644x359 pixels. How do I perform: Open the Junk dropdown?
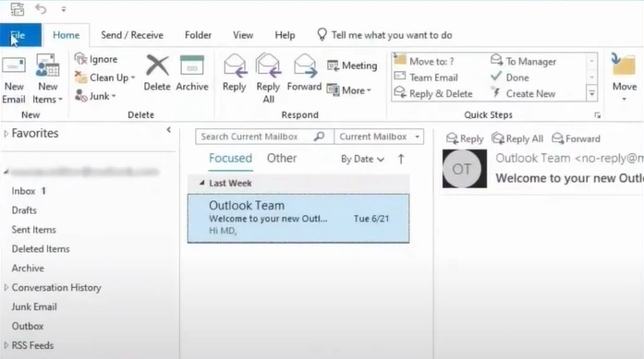(96, 96)
